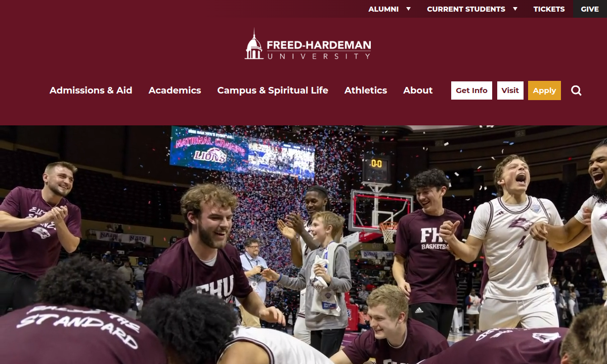Go to the Tickets page
607x364 pixels.
pyautogui.click(x=549, y=9)
